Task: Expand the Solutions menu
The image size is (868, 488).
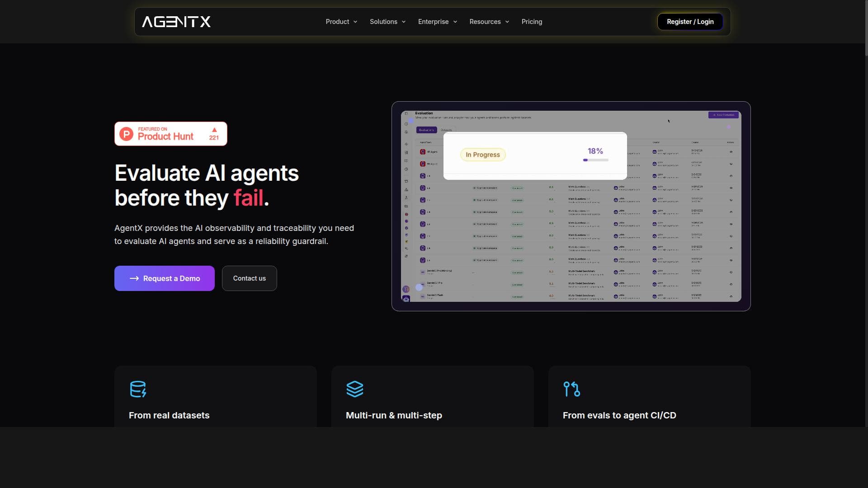Action: click(387, 22)
